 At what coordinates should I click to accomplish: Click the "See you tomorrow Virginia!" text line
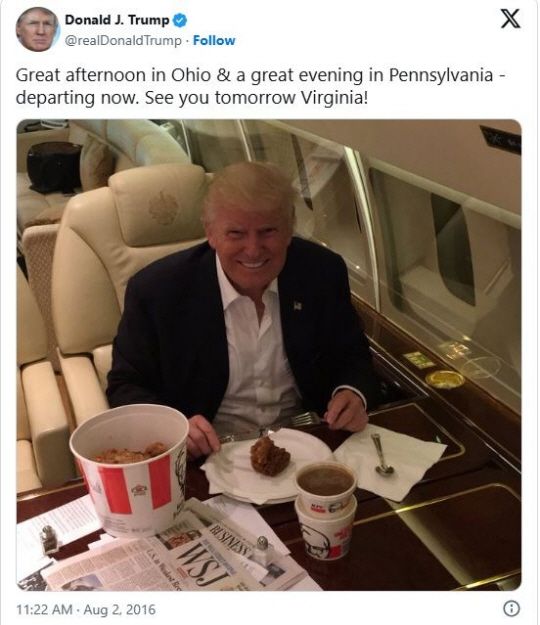256,98
